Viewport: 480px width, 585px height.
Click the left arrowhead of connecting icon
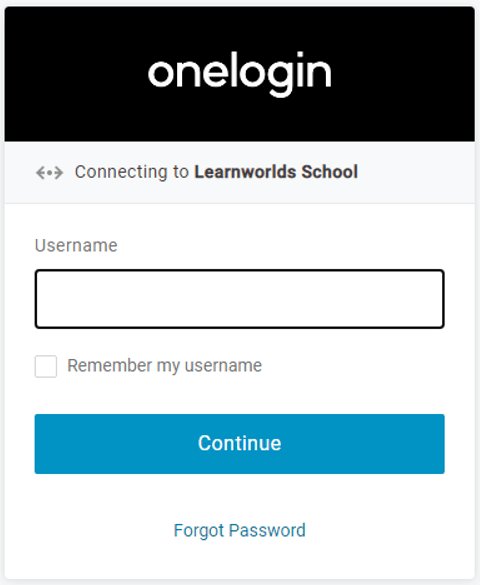[40, 173]
